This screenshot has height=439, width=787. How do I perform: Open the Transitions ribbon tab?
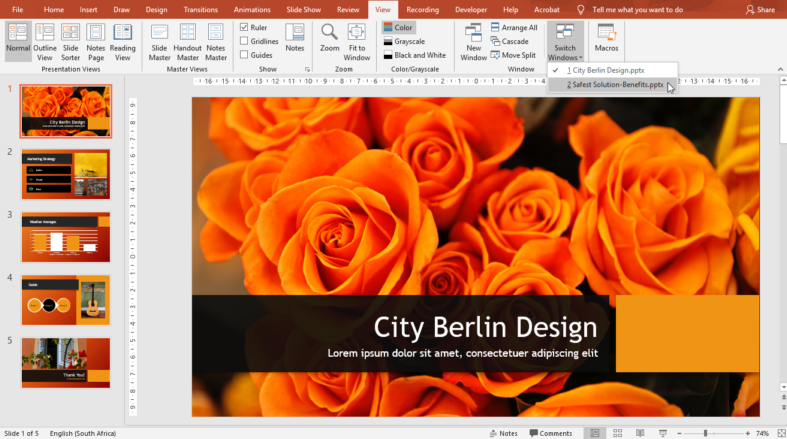click(200, 9)
